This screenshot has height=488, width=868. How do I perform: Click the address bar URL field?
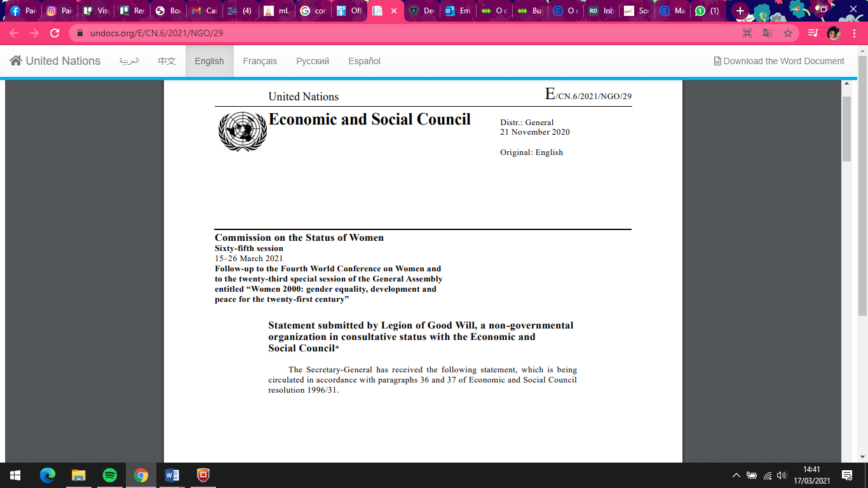[381, 33]
